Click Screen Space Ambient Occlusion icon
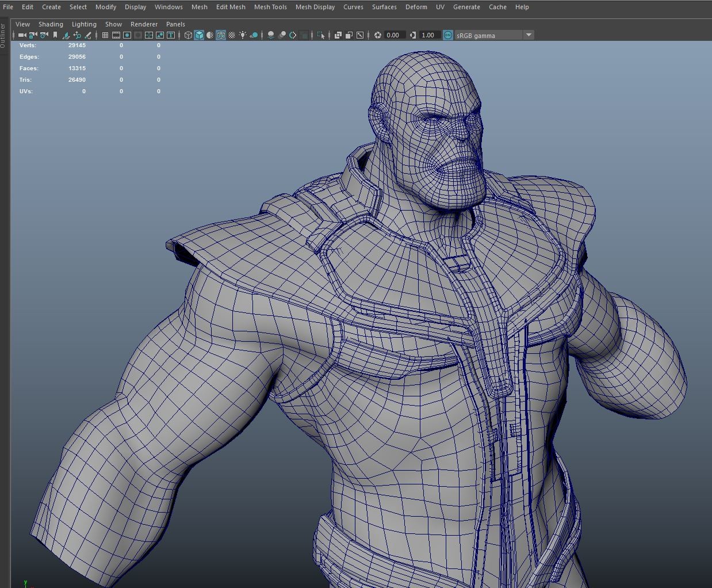 click(271, 35)
